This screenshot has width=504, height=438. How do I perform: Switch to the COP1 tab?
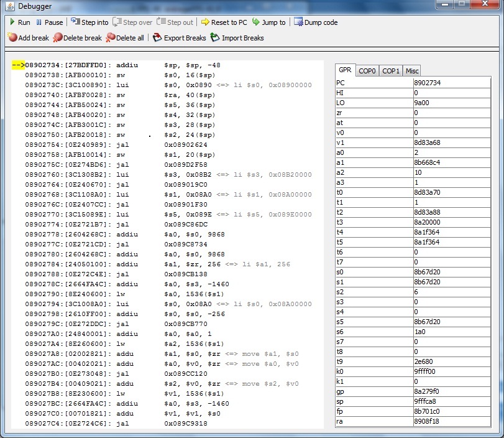[391, 71]
